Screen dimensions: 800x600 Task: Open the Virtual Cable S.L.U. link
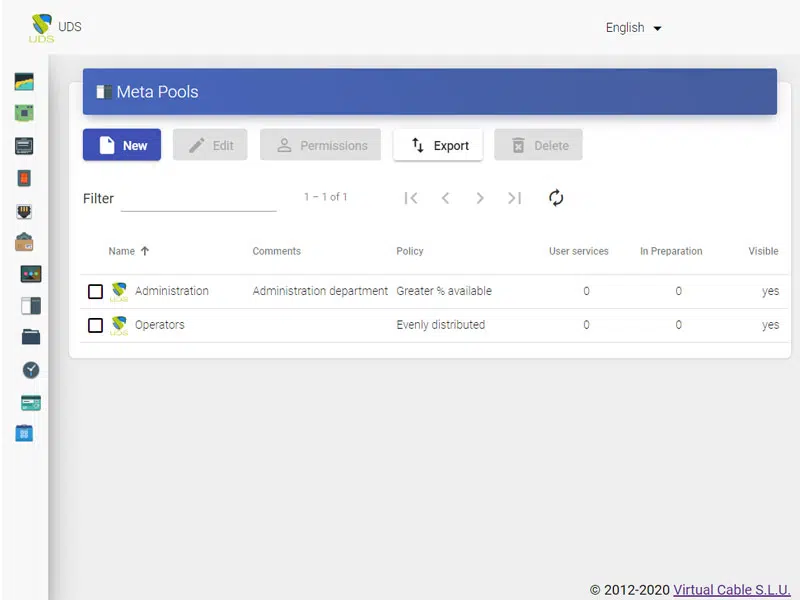(731, 589)
